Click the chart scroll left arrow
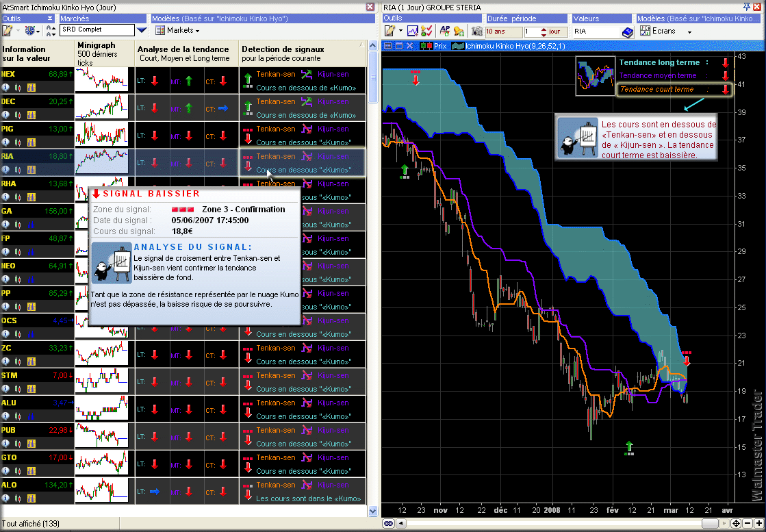Image resolution: width=766 pixels, height=532 pixels. (401, 523)
